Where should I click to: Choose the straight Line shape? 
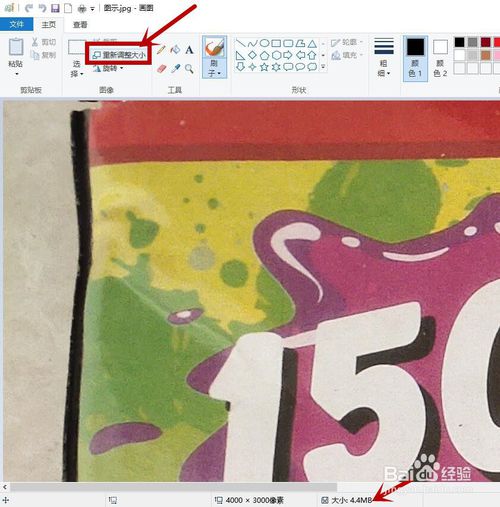click(x=240, y=43)
